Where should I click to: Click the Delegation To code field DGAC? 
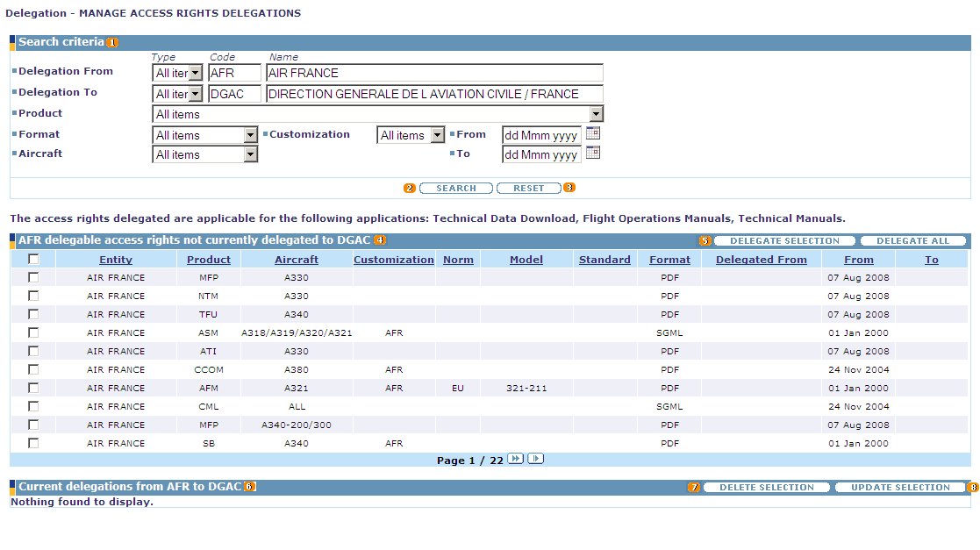coord(234,94)
